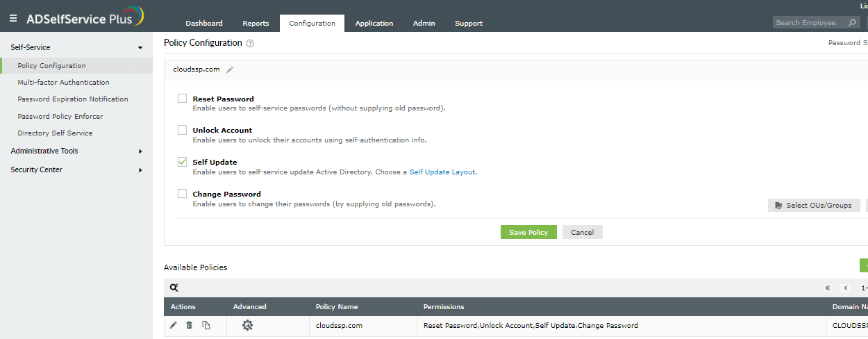Click the Unlock Account label
The width and height of the screenshot is (868, 339).
coord(222,130)
